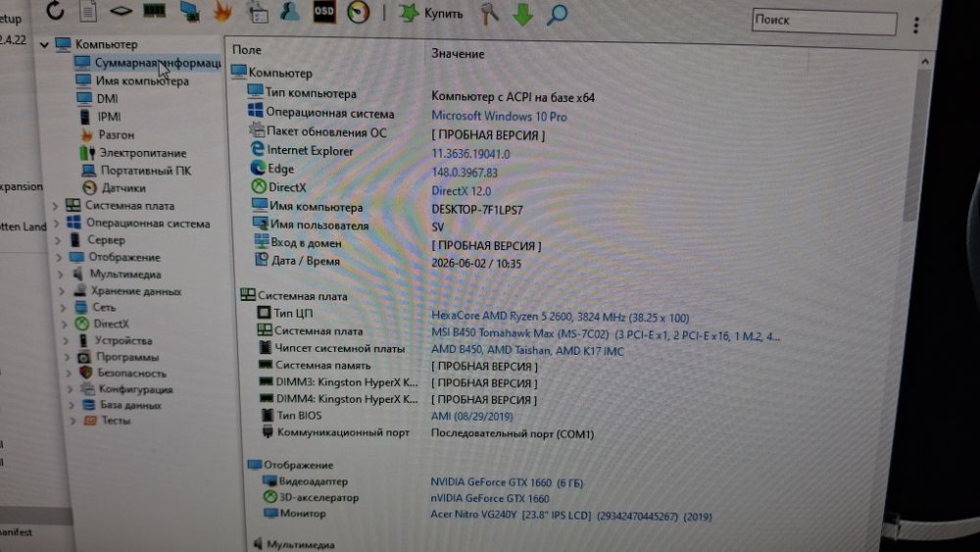Expand the Сеть tree node
Image resolution: width=980 pixels, height=552 pixels.
(x=64, y=308)
